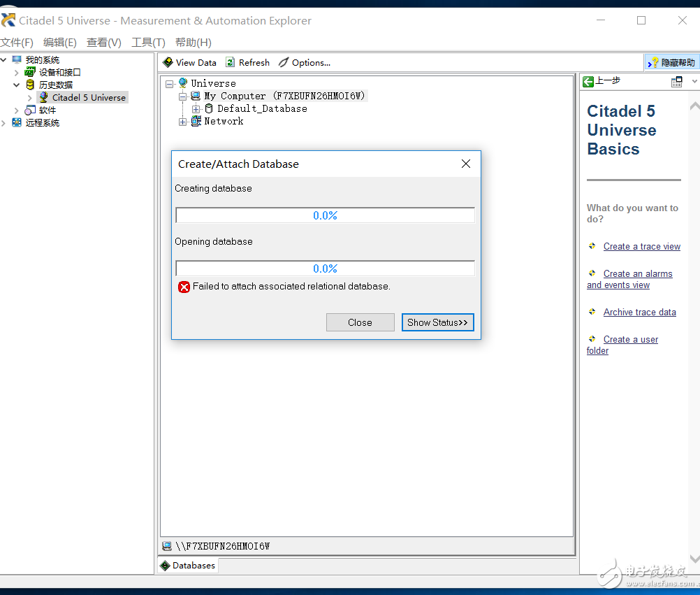
Task: Select the Universe tree label
Action: click(x=213, y=83)
